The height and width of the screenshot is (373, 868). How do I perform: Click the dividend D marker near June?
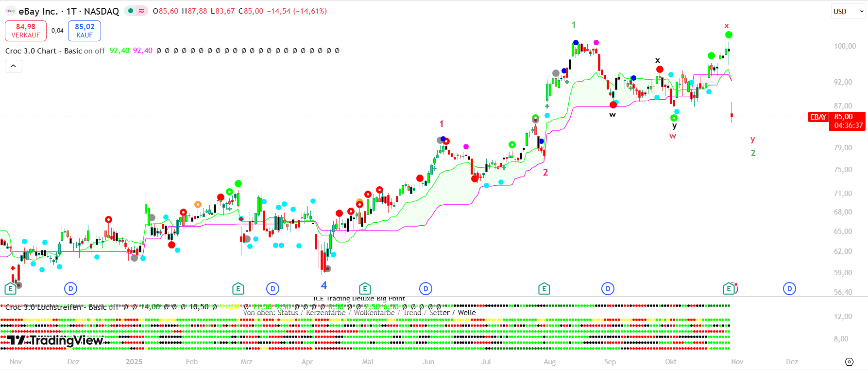pos(425,289)
